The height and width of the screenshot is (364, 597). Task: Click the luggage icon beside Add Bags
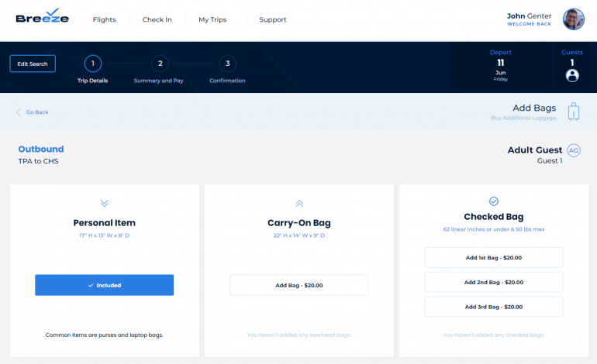point(574,112)
